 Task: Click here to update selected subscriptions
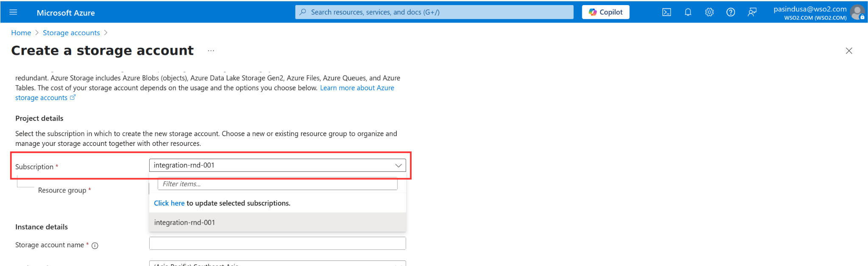[169, 203]
